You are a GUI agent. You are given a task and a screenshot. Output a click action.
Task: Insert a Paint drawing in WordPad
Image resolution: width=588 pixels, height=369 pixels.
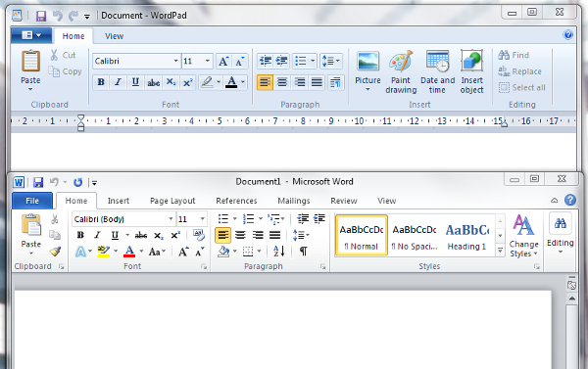[401, 71]
